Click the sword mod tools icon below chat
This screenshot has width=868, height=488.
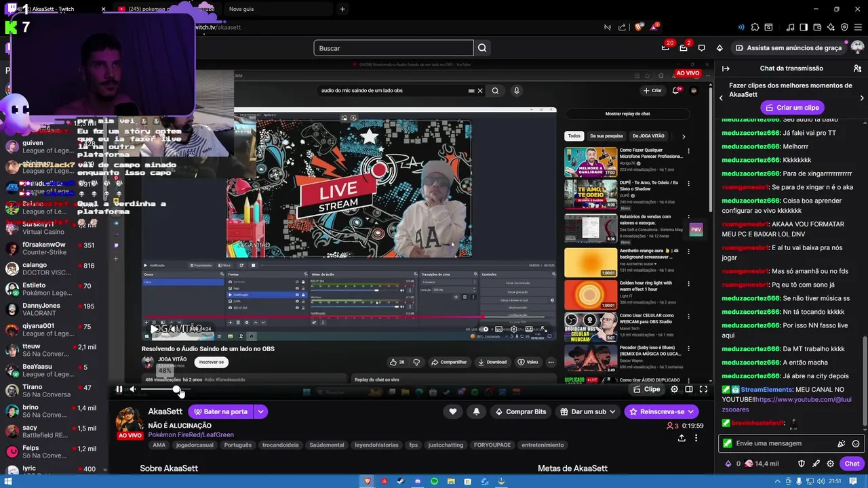click(x=816, y=464)
